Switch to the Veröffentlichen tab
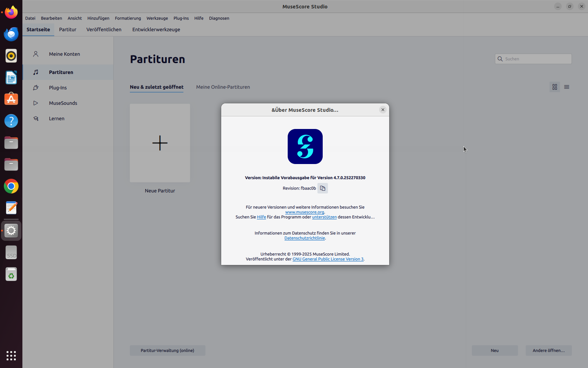The image size is (588, 368). pos(104,29)
